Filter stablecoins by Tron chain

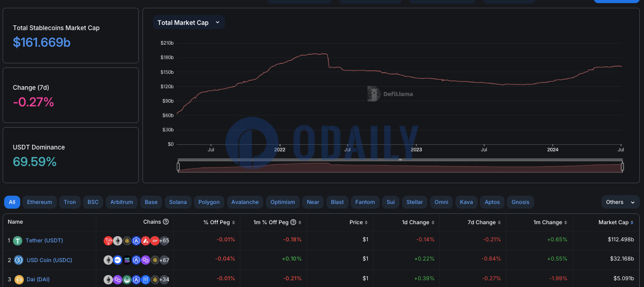(70, 202)
